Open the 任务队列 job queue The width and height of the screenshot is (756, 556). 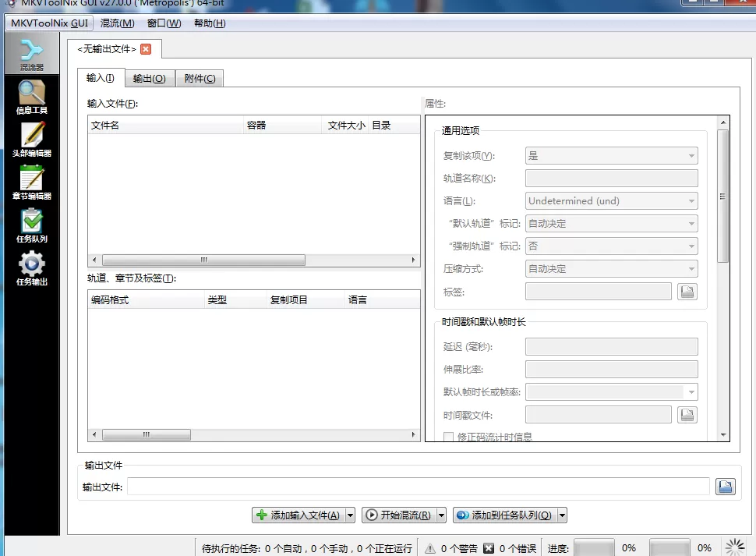[31, 225]
